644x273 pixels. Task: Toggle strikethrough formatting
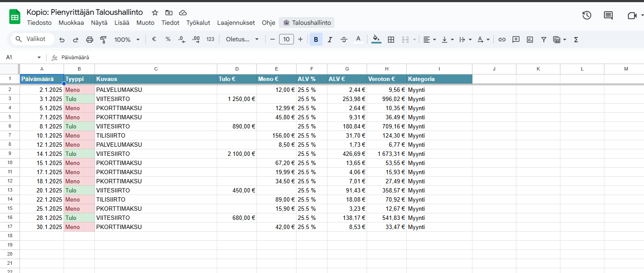(x=344, y=40)
